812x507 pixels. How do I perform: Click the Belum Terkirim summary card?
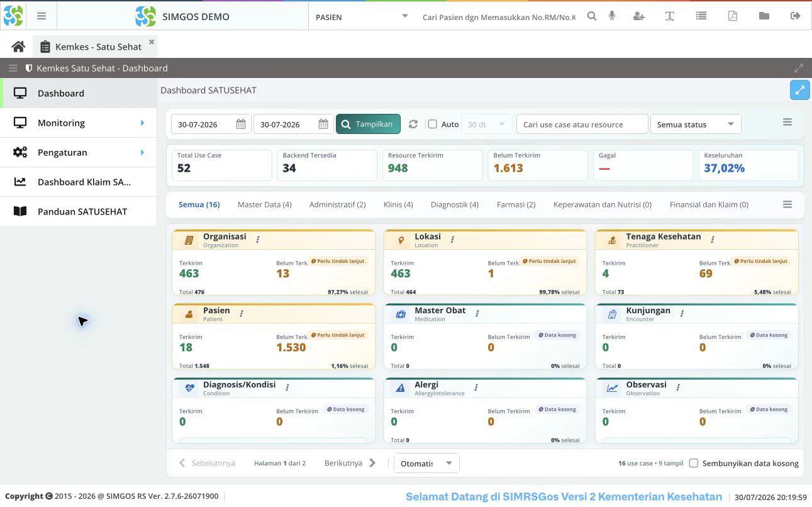(x=538, y=165)
